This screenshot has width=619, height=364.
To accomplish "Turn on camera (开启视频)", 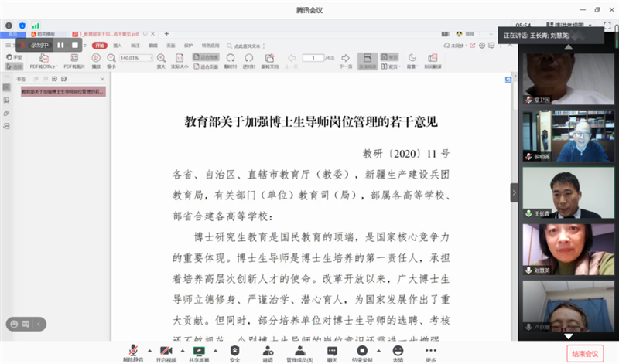I will (166, 353).
